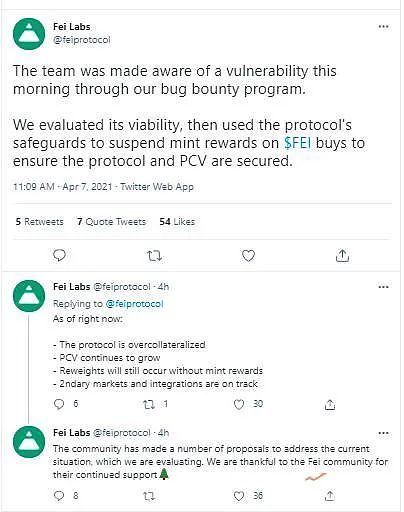Open more options on third tweet
The width and height of the screenshot is (404, 512).
coord(384,433)
